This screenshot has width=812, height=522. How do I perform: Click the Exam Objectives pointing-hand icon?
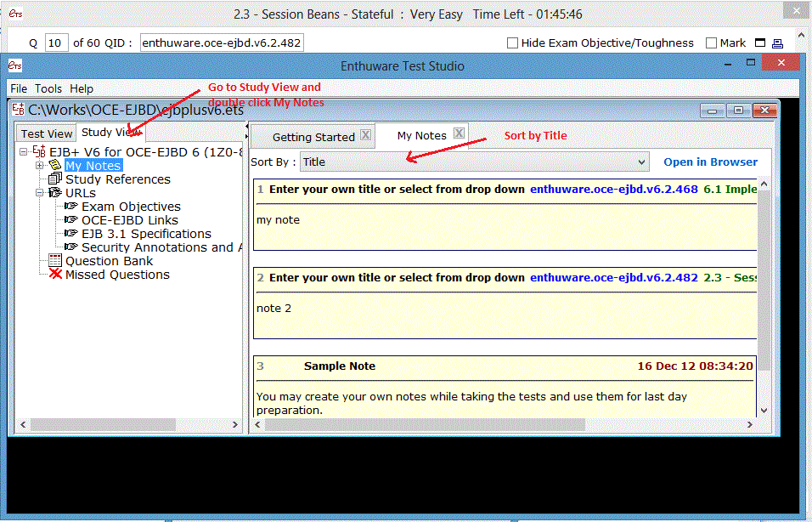[70, 207]
